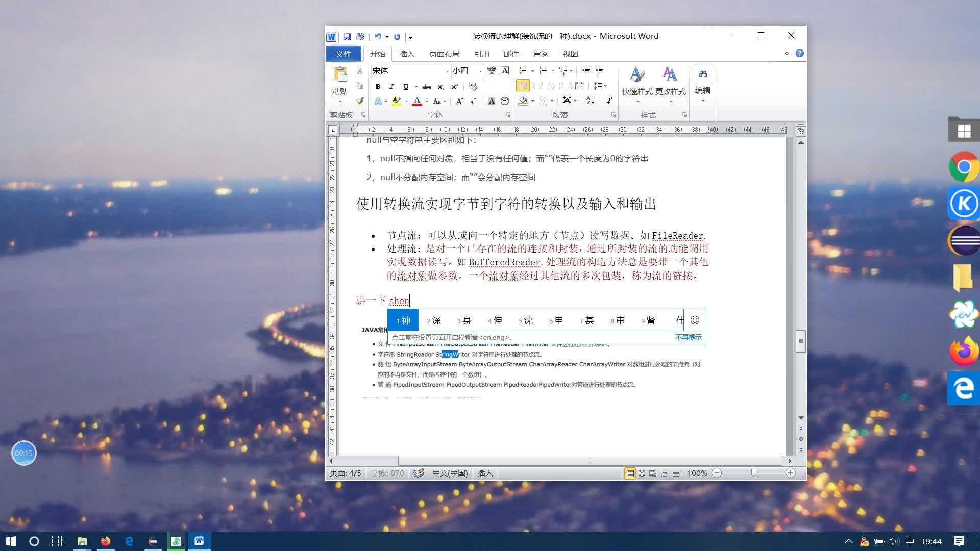Open File Explorer from the taskbar

(x=82, y=541)
